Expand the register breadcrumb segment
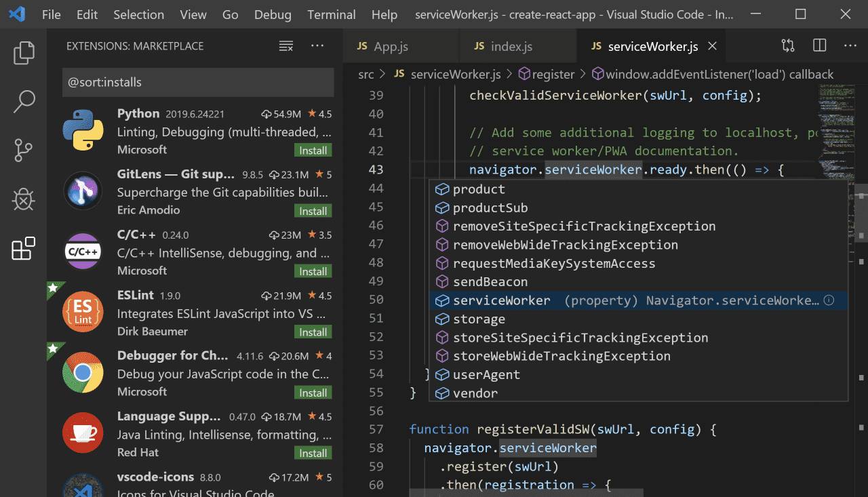The image size is (868, 497). (x=547, y=74)
